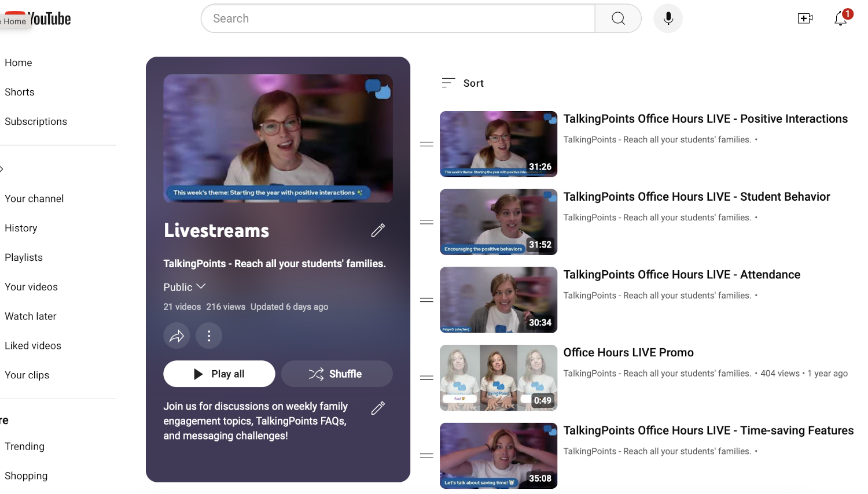
Task: Open Playlists in sidebar
Action: click(24, 257)
